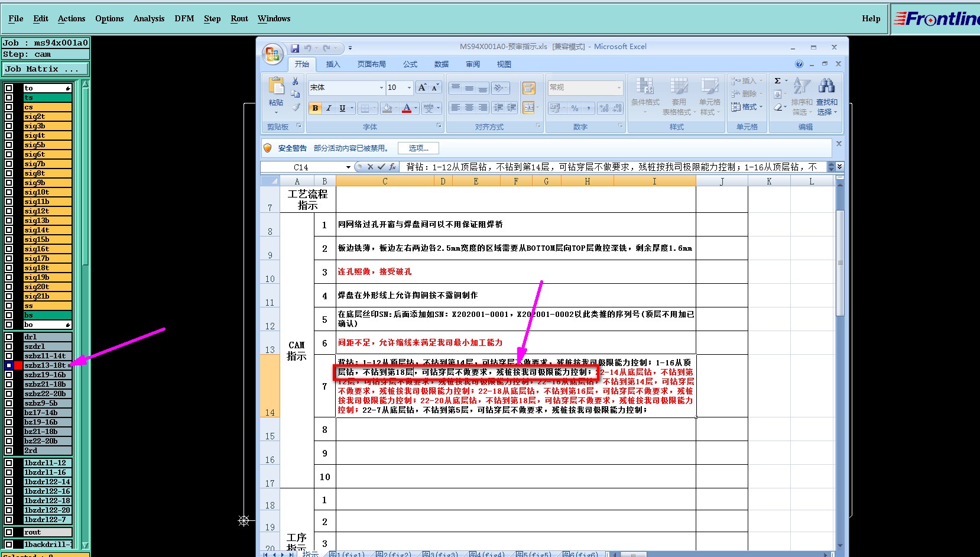The width and height of the screenshot is (980, 557).
Task: Click the Copy icon below scissors
Action: (296, 94)
